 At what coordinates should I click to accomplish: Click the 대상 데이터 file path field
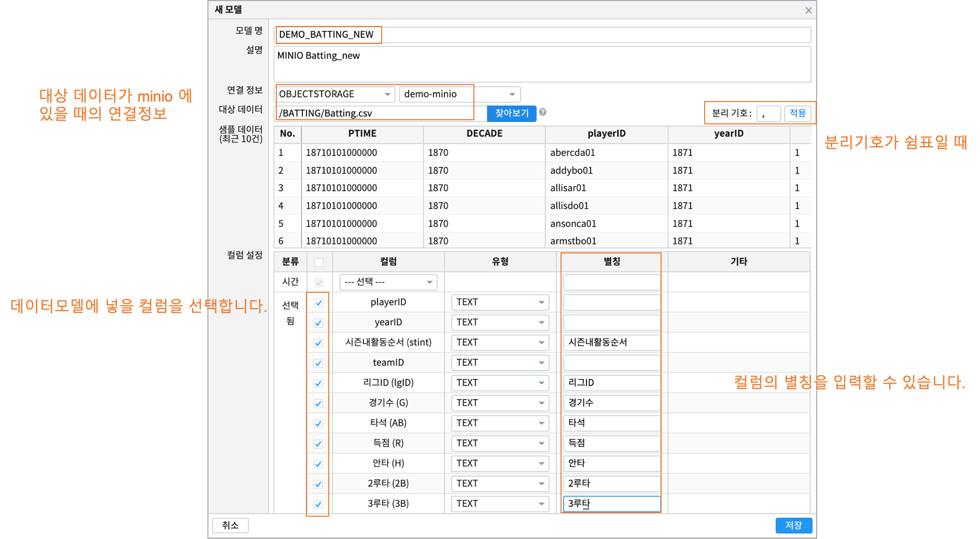pyautogui.click(x=380, y=113)
